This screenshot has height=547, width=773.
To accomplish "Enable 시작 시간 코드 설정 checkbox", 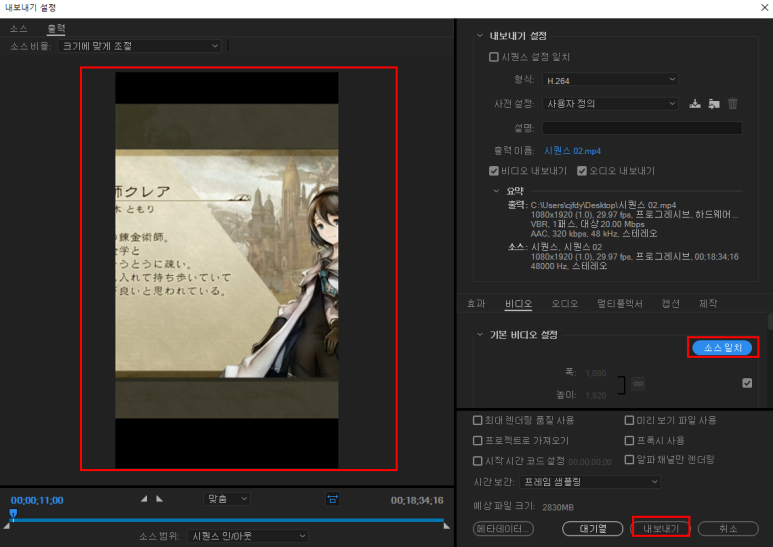I will [x=477, y=461].
